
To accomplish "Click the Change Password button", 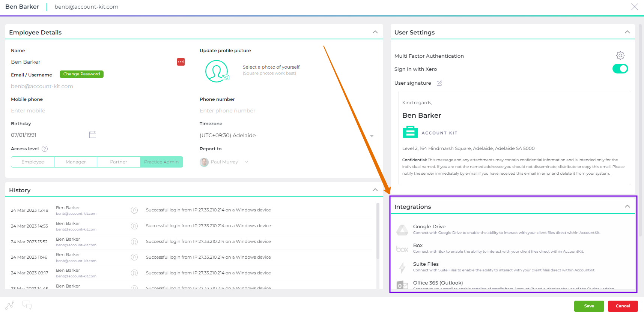I will click(81, 74).
